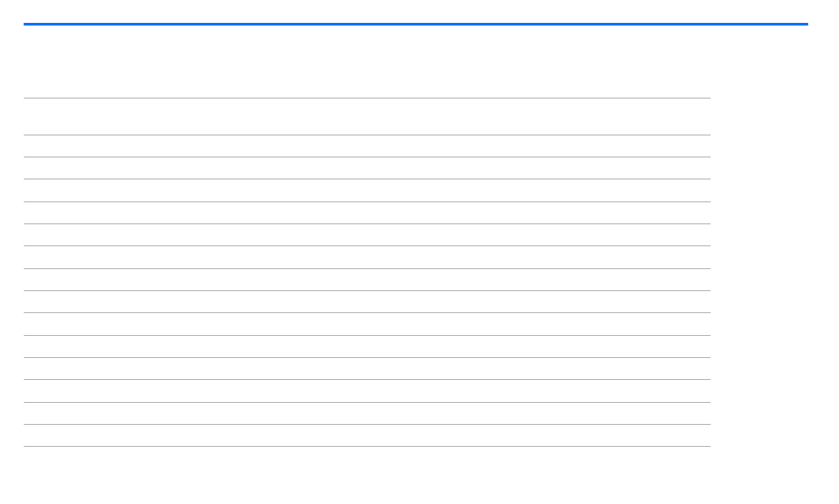This screenshot has height=504, width=839.
Task: Select the seventh empty row below header
Action: [367, 280]
